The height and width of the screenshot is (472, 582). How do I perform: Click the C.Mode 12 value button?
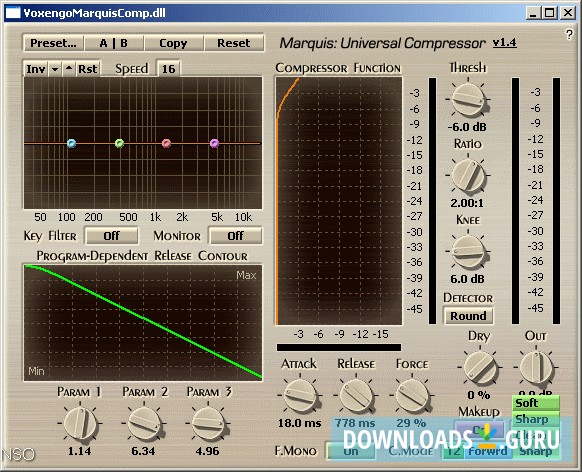(454, 451)
